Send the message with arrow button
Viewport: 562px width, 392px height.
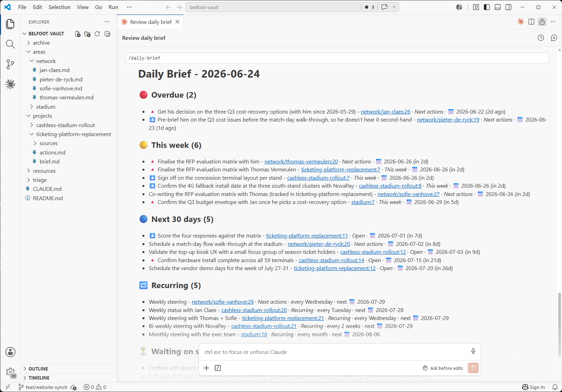[x=473, y=368]
